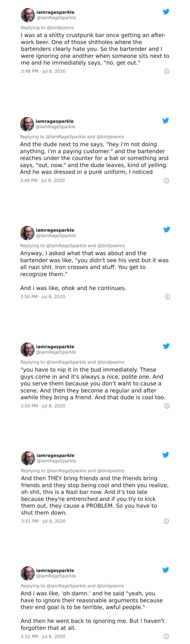Open the info icon on the 3:52 PM tweet

point(166,636)
